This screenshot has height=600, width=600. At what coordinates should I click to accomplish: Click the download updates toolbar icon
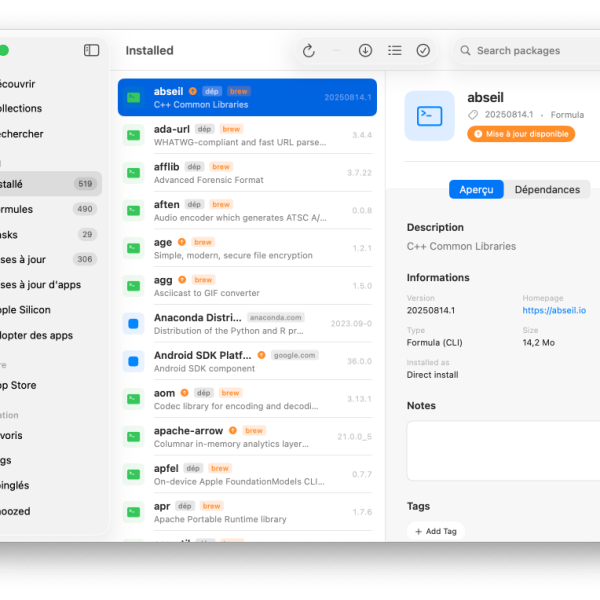point(365,51)
